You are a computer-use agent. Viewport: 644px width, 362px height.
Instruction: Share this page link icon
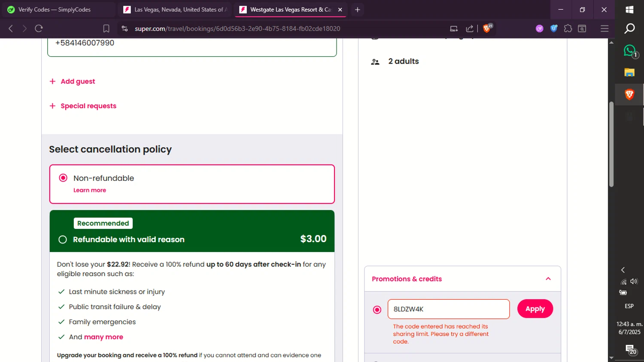coord(470,28)
